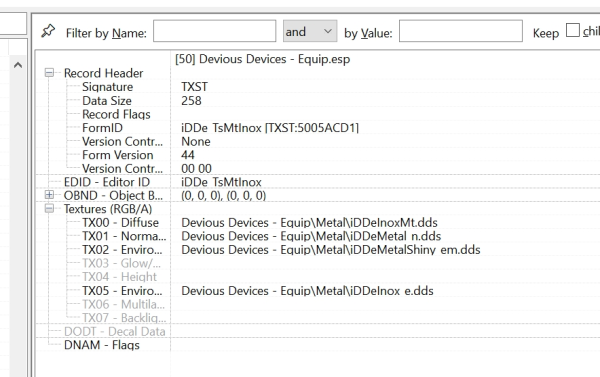Image resolution: width=600 pixels, height=377 pixels.
Task: Click the Devious Devices - Equip.esp column header
Action: pos(262,59)
